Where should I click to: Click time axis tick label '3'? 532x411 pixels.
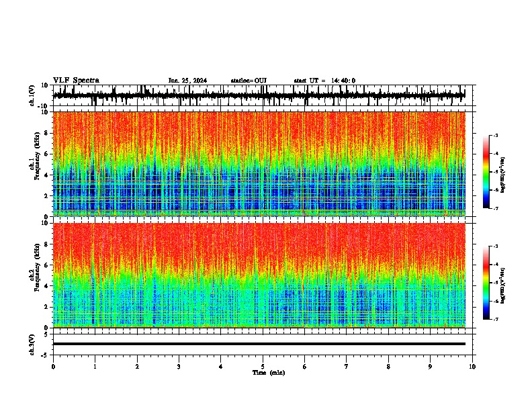179,367
